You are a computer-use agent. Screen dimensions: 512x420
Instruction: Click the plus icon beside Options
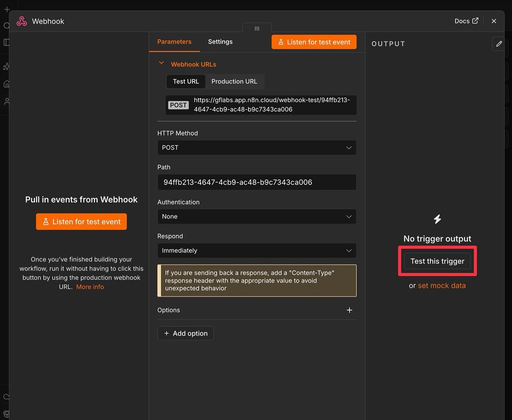[349, 310]
